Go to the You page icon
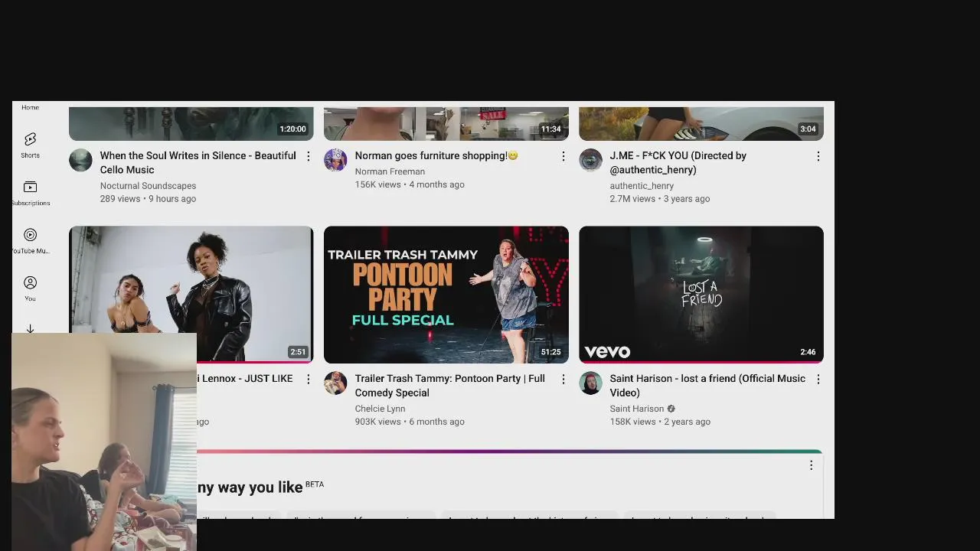This screenshot has width=980, height=551. [x=30, y=283]
